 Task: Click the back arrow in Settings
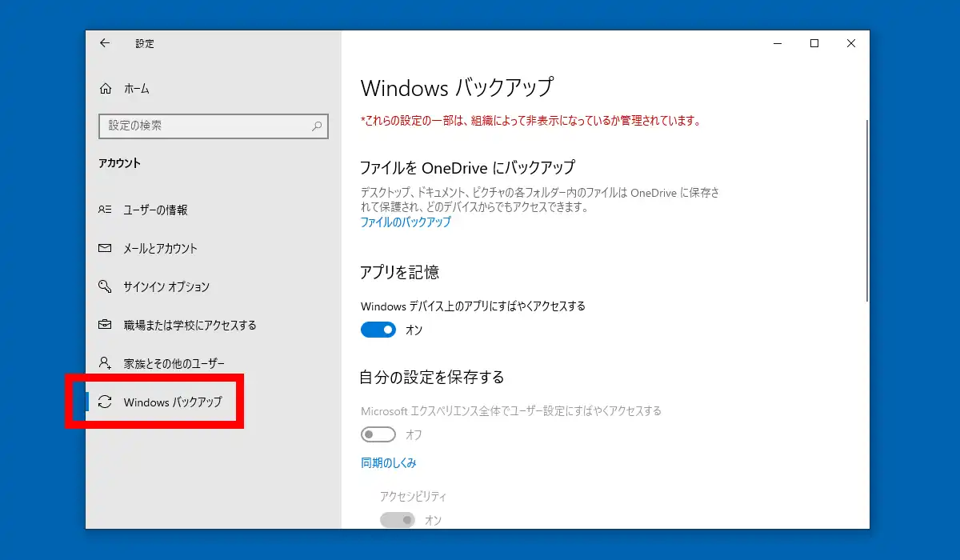[105, 43]
